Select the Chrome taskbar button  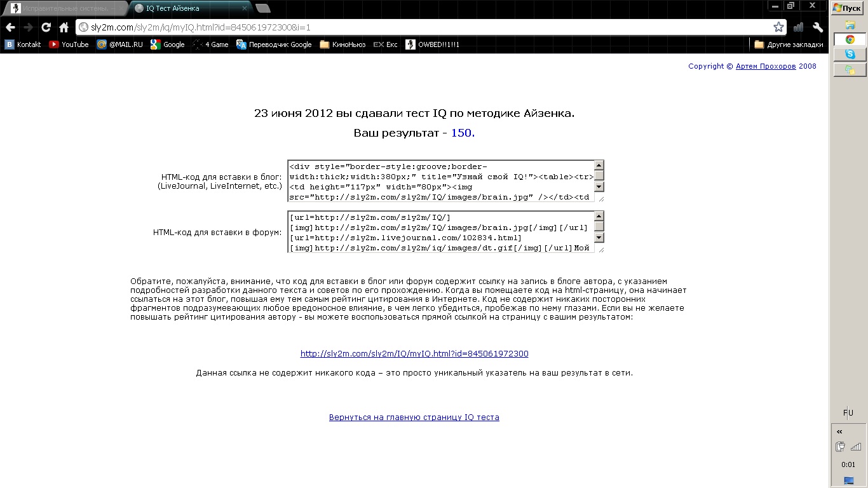pyautogui.click(x=850, y=39)
